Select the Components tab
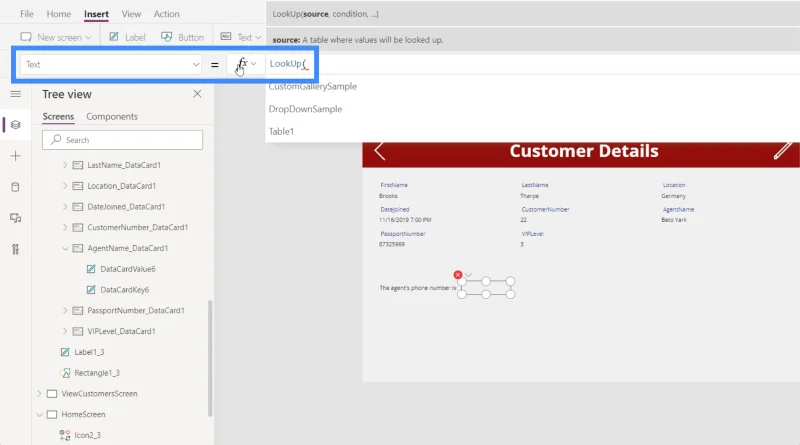This screenshot has height=445, width=800. click(x=112, y=116)
